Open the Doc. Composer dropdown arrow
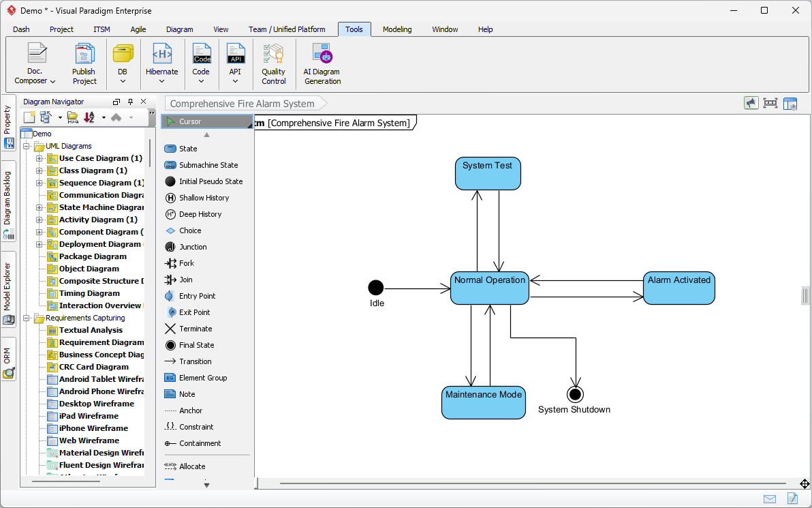 (x=53, y=81)
